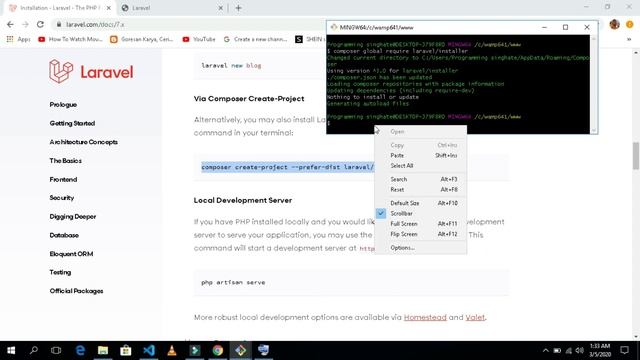Open the Windows Start menu

(11, 350)
